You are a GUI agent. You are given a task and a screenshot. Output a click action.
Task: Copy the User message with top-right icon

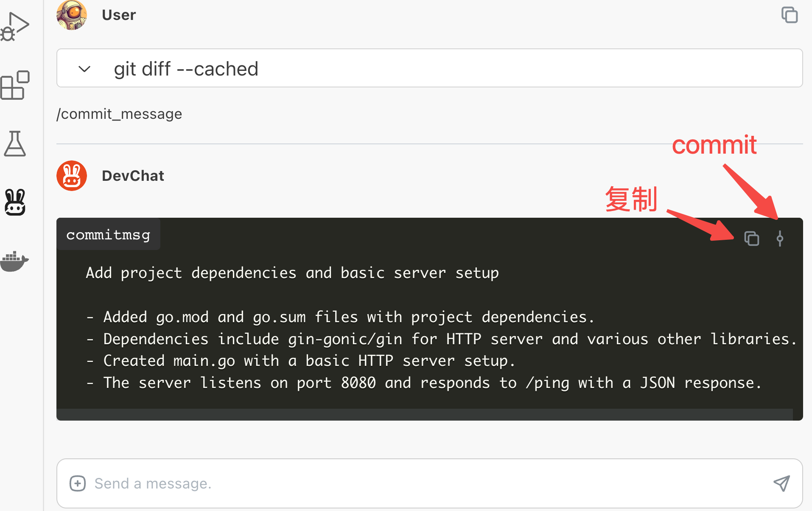pyautogui.click(x=790, y=15)
